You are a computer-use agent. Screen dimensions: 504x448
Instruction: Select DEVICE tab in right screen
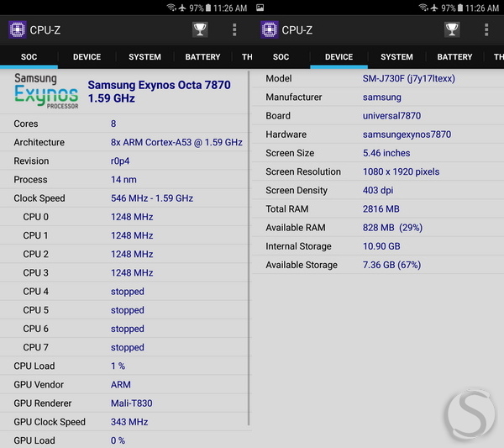point(339,57)
